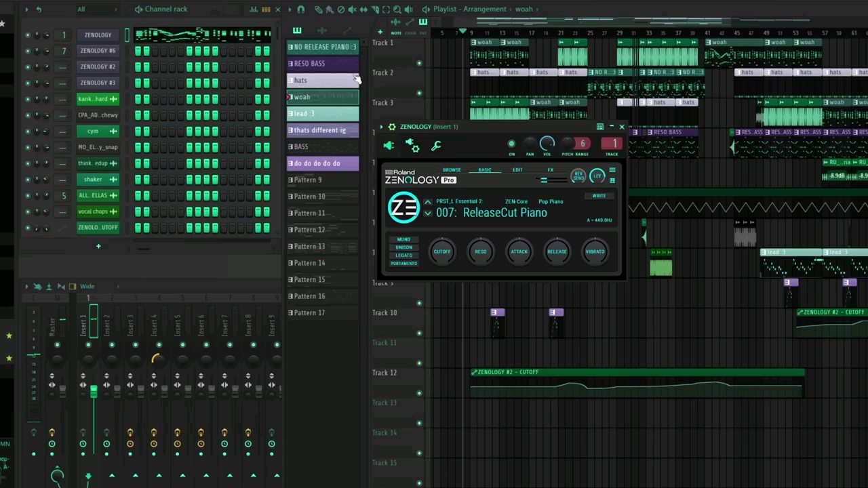Mute the ZENOLOGY #6 channel
This screenshot has width=868, height=488.
click(x=27, y=51)
